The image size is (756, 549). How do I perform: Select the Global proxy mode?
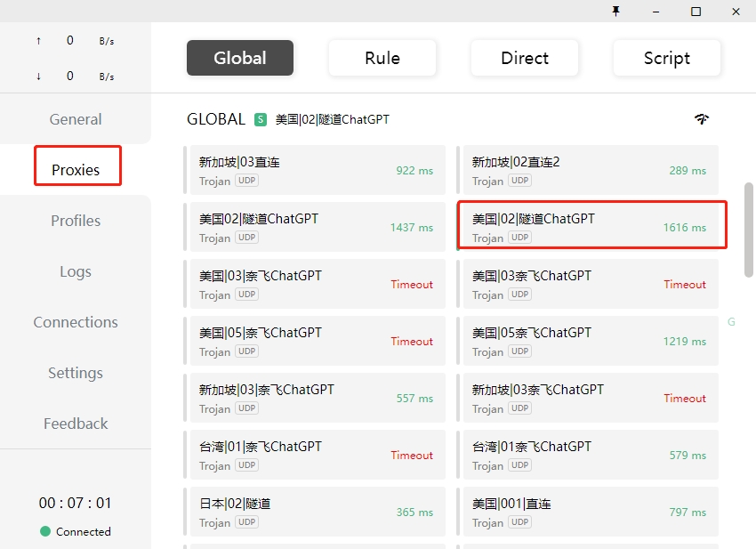(240, 58)
